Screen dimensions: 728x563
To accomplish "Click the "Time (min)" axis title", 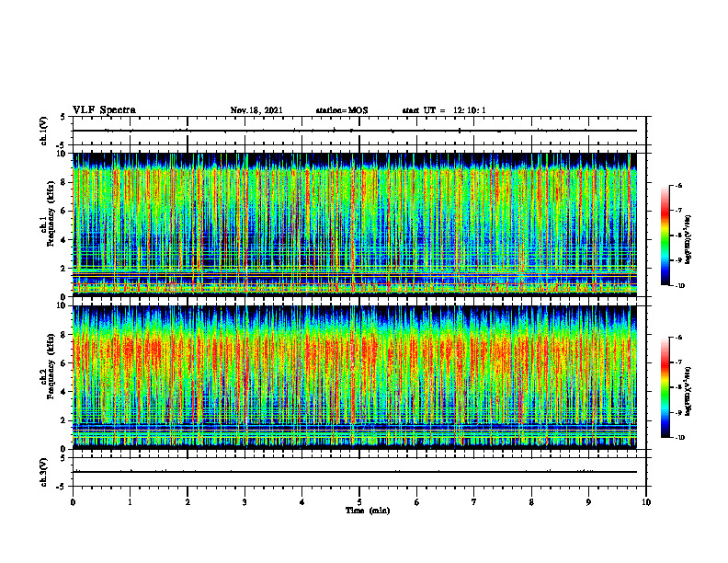I will pyautogui.click(x=368, y=511).
